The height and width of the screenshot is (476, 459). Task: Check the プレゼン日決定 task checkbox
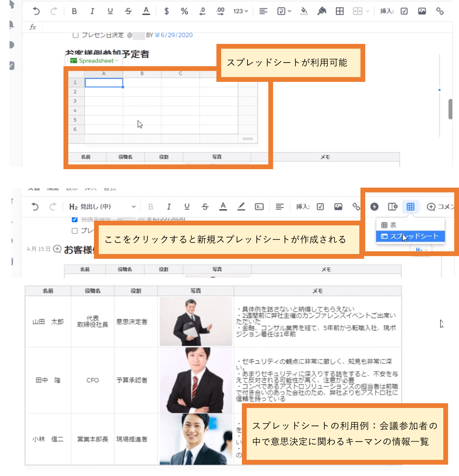(x=76, y=35)
